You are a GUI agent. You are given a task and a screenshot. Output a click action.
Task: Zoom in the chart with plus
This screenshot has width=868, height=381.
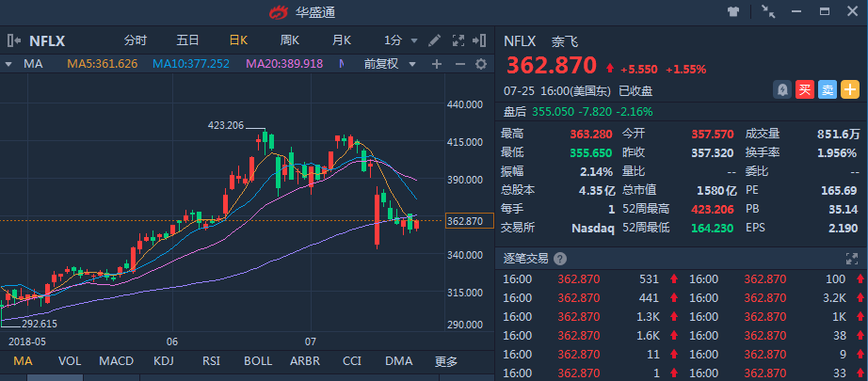[x=437, y=64]
